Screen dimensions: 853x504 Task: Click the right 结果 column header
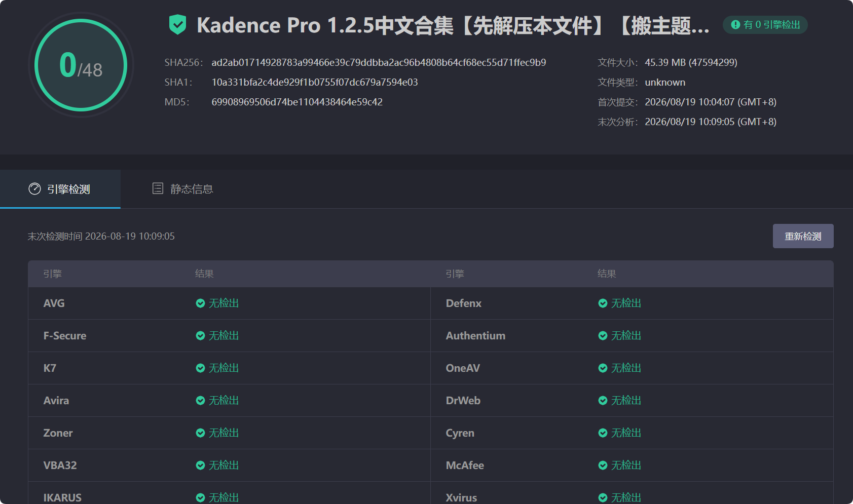(607, 274)
